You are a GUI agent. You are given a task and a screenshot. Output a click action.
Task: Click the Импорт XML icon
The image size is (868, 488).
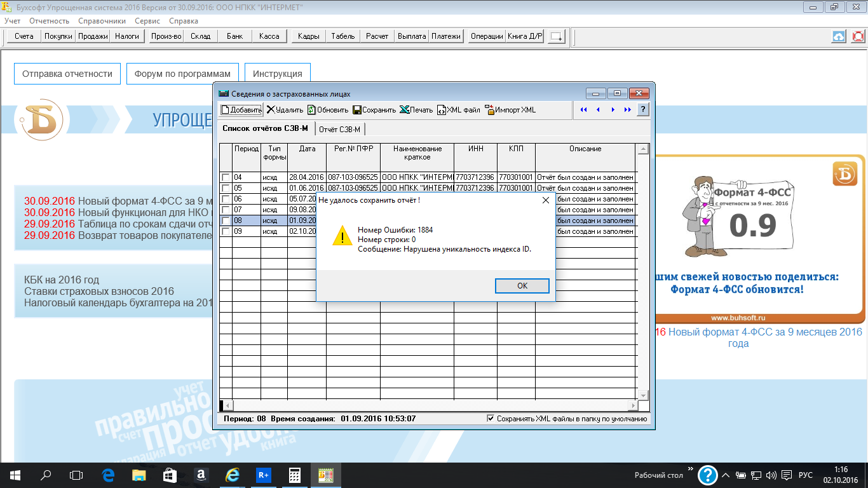(490, 110)
